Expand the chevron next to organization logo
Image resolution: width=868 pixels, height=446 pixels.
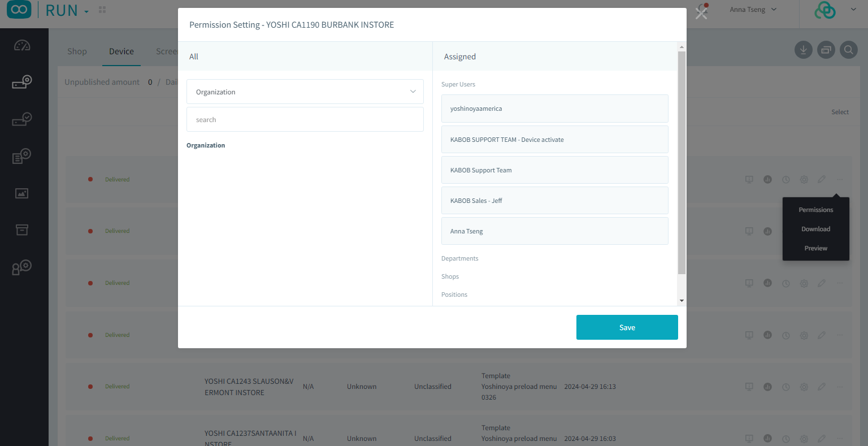(x=853, y=10)
